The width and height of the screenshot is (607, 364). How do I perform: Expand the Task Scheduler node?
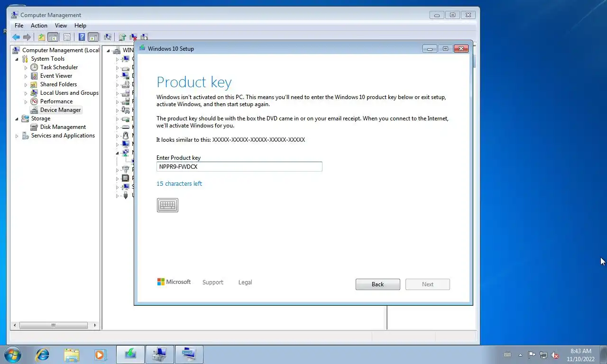pos(26,67)
